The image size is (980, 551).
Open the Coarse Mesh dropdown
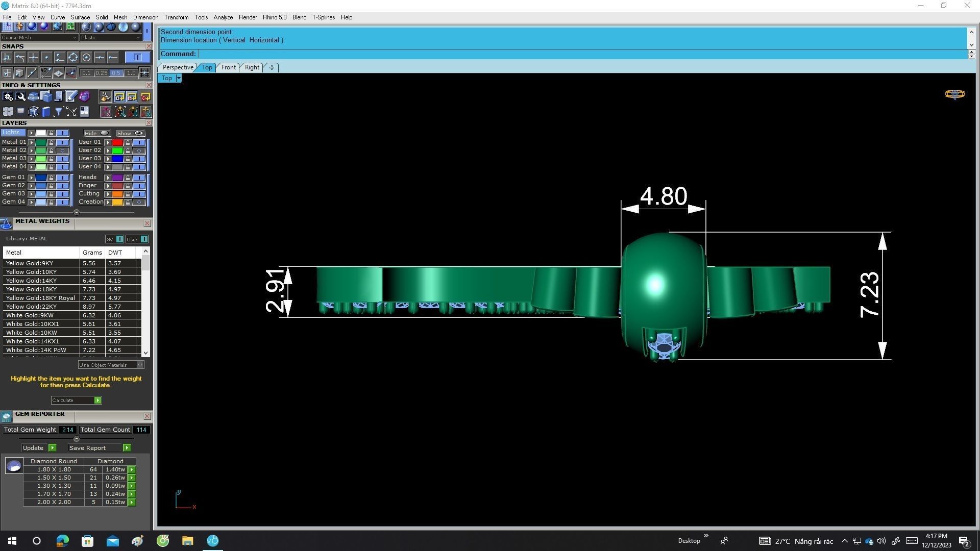coord(75,38)
